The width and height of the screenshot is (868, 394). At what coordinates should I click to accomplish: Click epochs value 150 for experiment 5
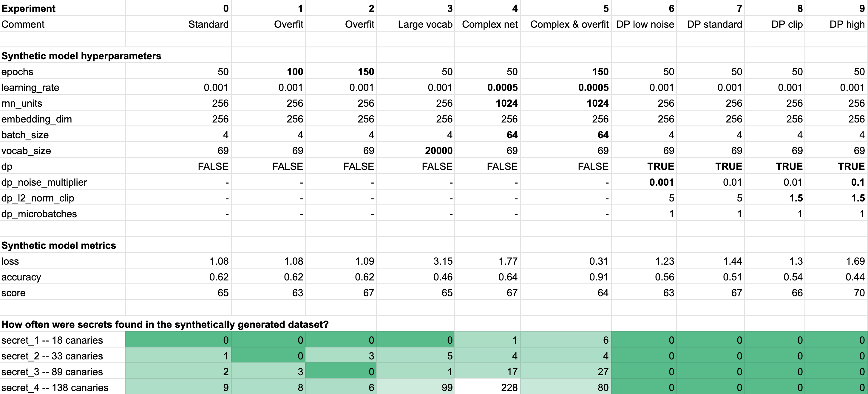click(x=566, y=72)
